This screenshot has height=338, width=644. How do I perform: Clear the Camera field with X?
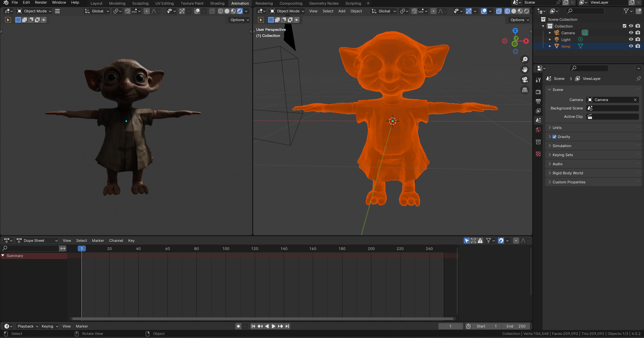[635, 100]
